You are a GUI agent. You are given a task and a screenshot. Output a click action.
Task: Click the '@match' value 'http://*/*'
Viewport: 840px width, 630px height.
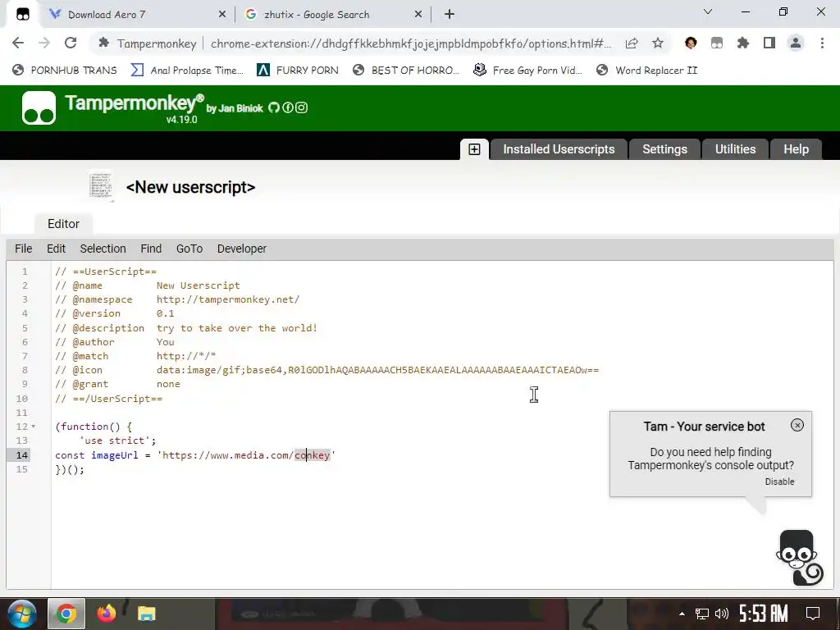tap(186, 356)
